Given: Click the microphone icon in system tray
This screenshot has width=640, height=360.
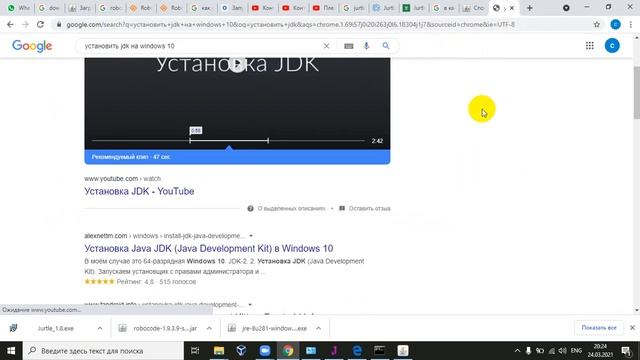Looking at the screenshot, I should [x=528, y=351].
